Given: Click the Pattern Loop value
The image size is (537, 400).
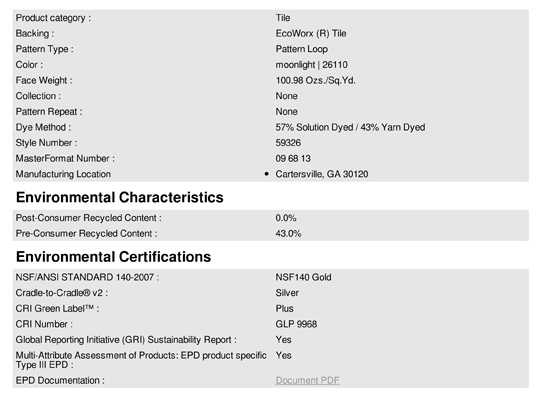Looking at the screenshot, I should pos(301,49).
